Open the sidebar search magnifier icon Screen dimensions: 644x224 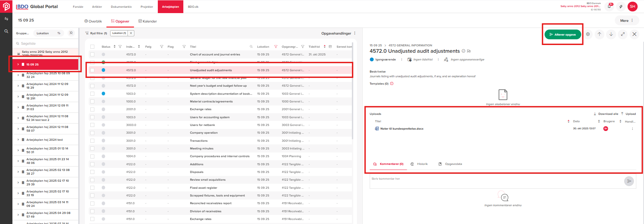[6, 31]
